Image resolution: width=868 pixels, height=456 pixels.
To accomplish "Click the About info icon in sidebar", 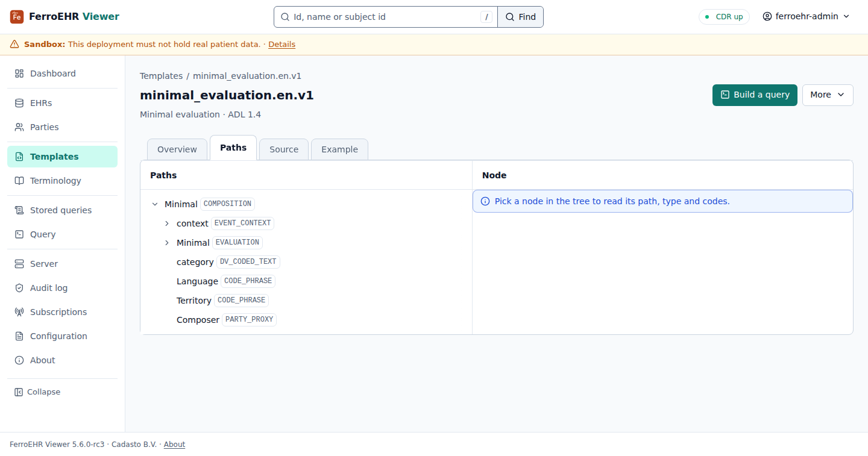I will (19, 360).
